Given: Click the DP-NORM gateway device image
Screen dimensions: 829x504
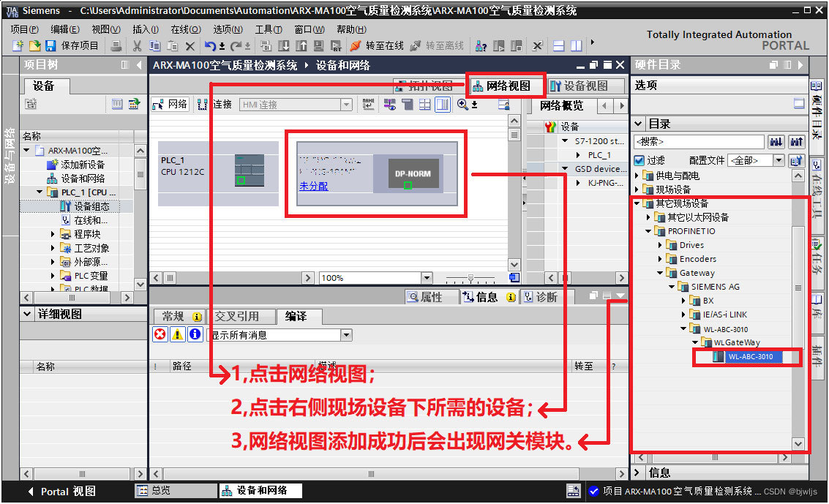Looking at the screenshot, I should [x=413, y=174].
